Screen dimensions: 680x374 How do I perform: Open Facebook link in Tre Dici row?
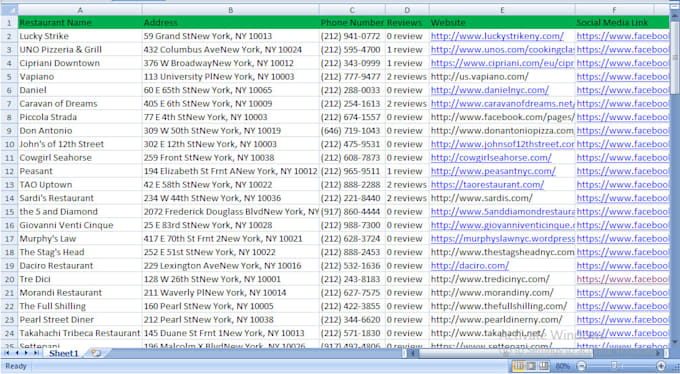coord(622,279)
